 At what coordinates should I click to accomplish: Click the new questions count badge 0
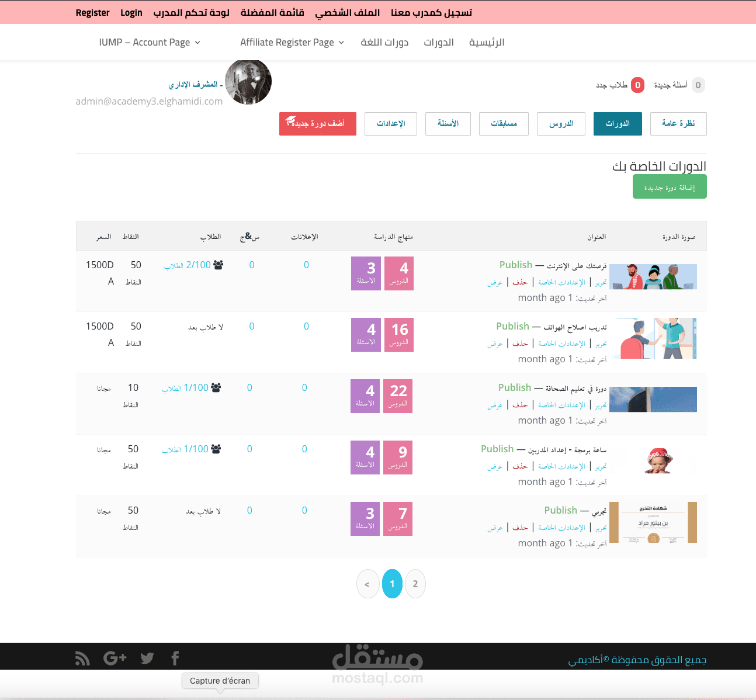[698, 85]
